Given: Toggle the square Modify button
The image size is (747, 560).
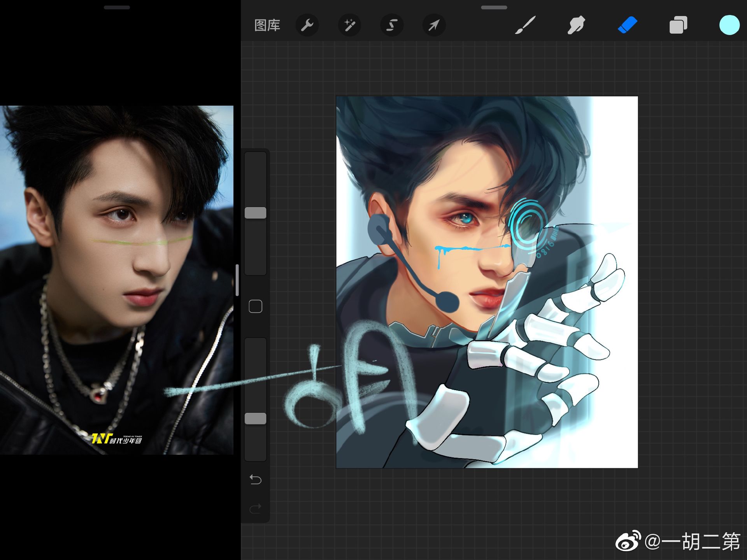Looking at the screenshot, I should pyautogui.click(x=255, y=306).
